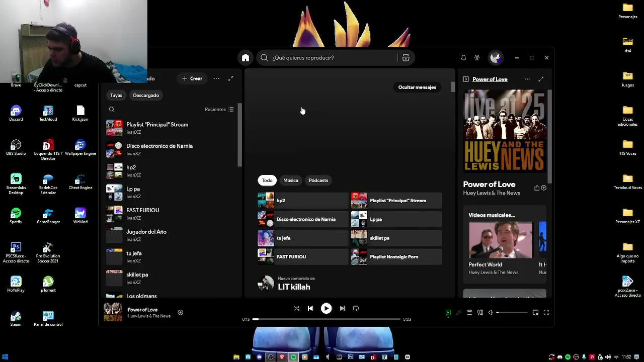Skip to the previous track
This screenshot has height=362, width=644.
tap(310, 308)
